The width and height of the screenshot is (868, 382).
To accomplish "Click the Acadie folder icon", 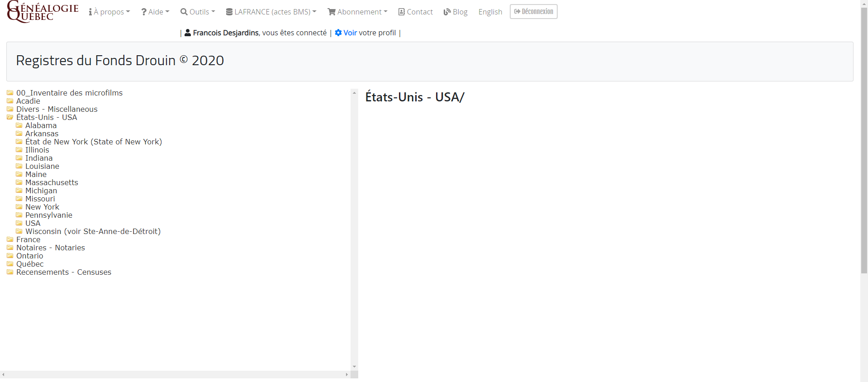I will pyautogui.click(x=10, y=101).
